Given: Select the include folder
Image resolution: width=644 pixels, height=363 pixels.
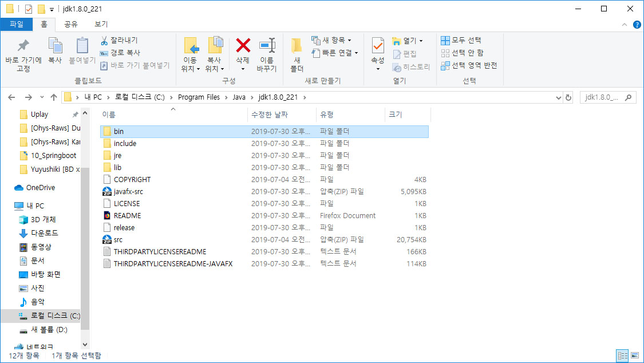Looking at the screenshot, I should (264, 143).
